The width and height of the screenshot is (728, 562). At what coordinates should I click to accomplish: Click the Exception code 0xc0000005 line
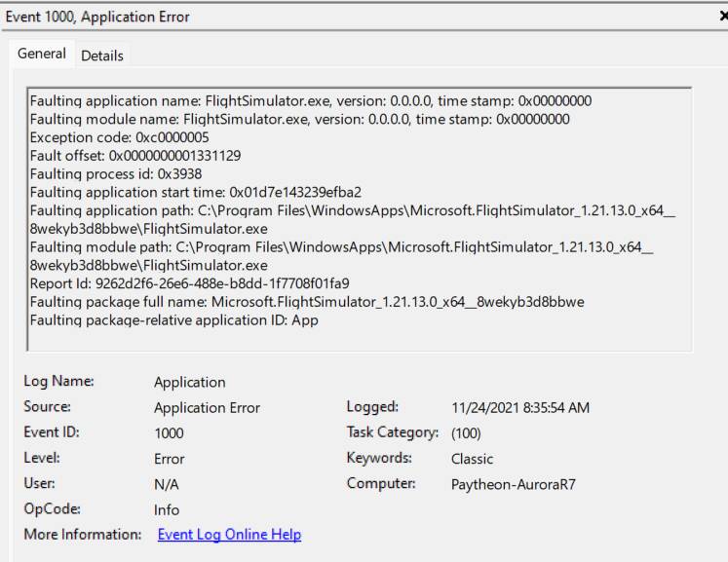coord(119,137)
